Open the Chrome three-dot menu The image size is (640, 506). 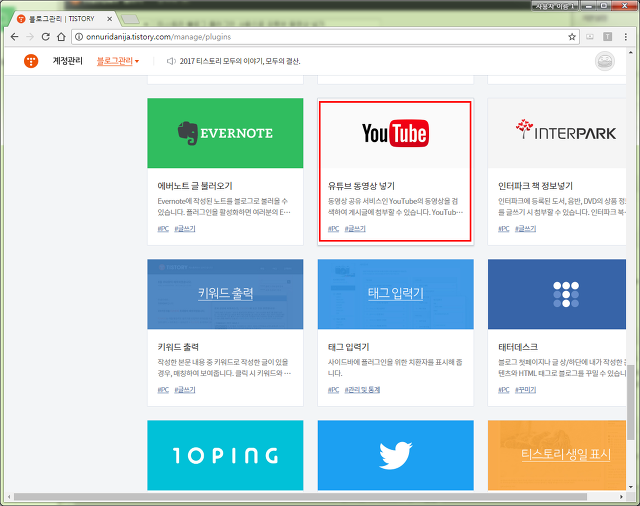coord(625,37)
